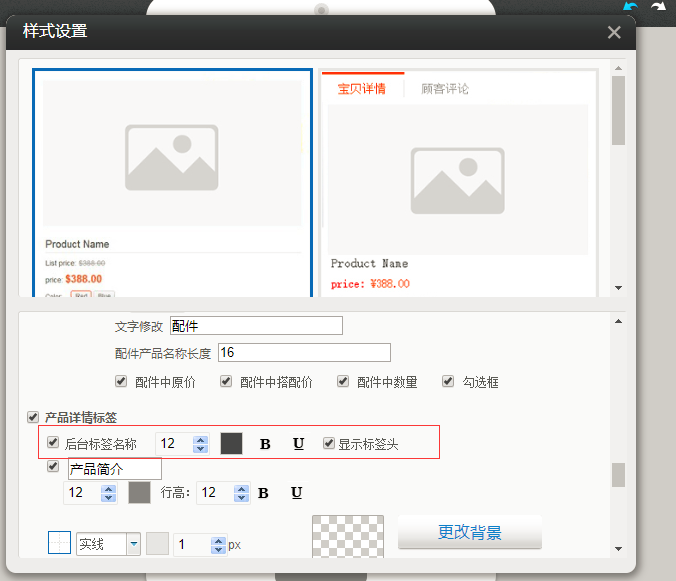This screenshot has height=581, width=676.
Task: Click the 更改背景 button
Action: pos(469,532)
